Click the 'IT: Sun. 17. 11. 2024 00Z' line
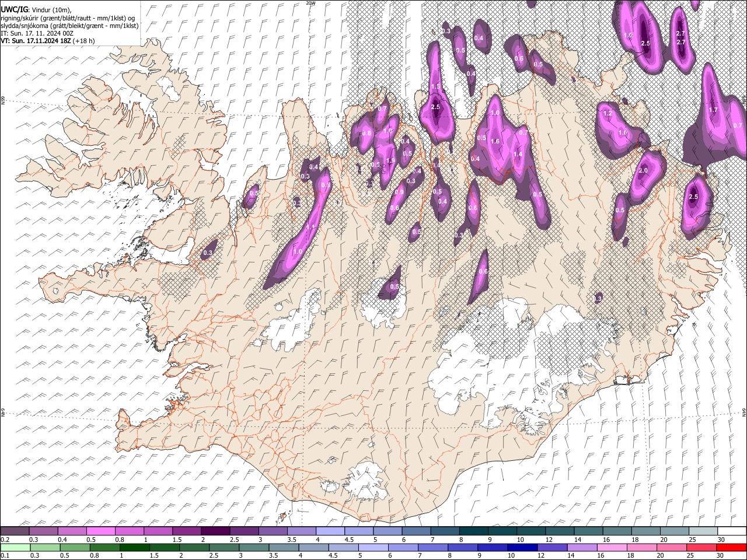This screenshot has width=747, height=560. (37, 33)
